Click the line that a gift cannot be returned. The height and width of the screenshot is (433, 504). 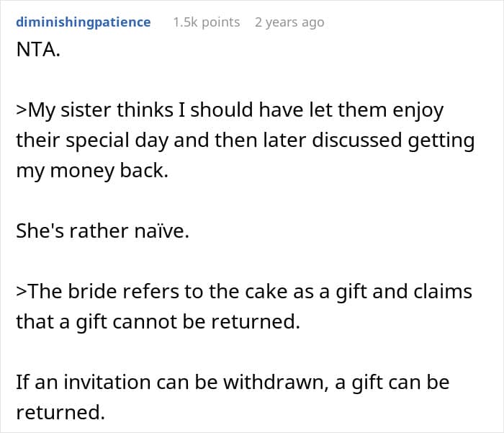tap(157, 321)
